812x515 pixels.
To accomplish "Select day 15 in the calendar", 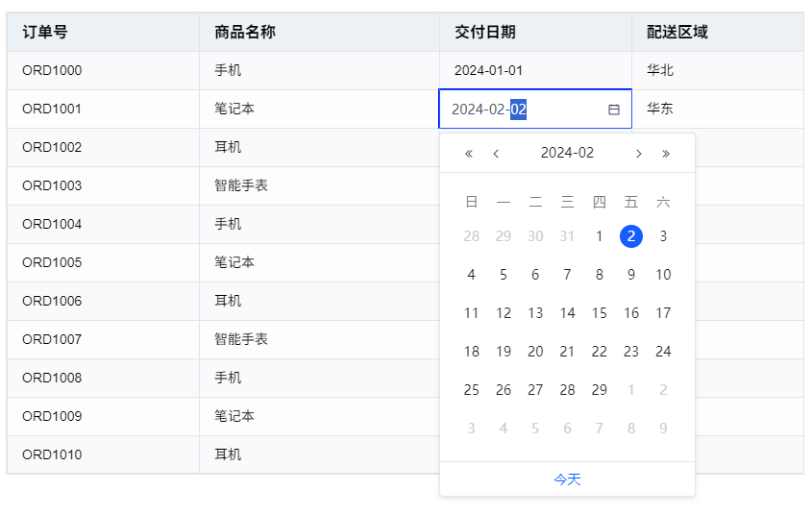I will click(600, 313).
